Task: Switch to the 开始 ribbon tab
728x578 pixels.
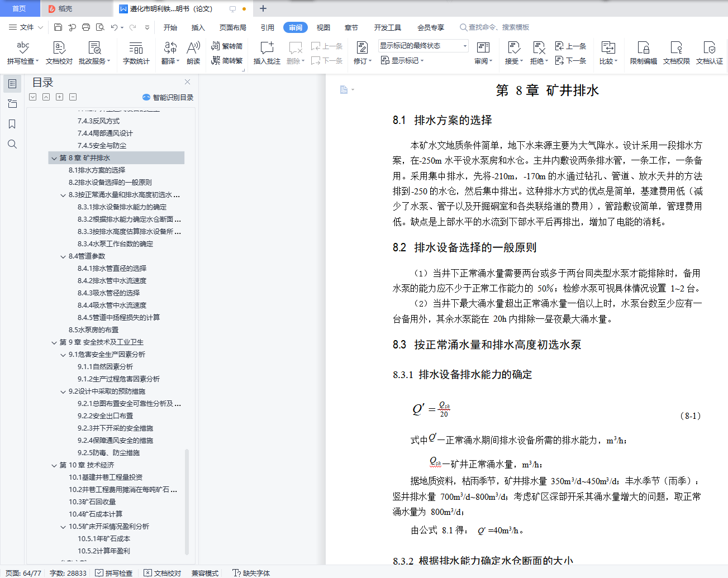Action: tap(170, 27)
